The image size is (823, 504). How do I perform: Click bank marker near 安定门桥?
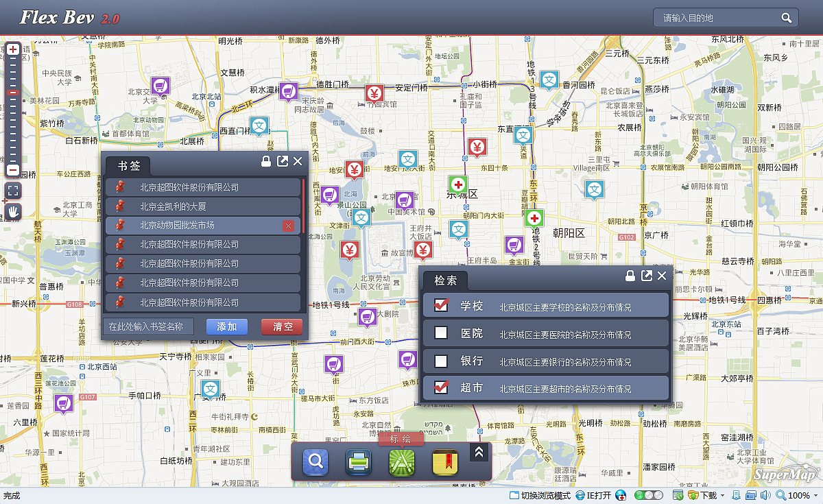click(x=374, y=94)
